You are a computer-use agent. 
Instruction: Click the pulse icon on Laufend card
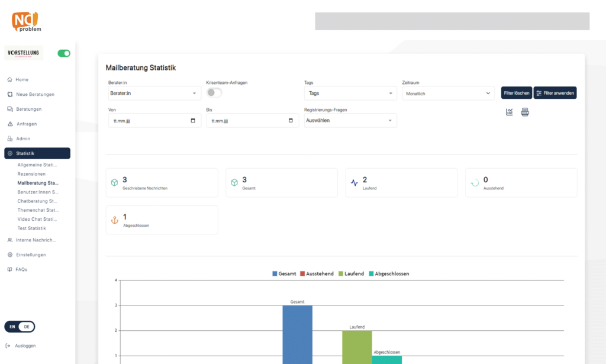point(354,183)
